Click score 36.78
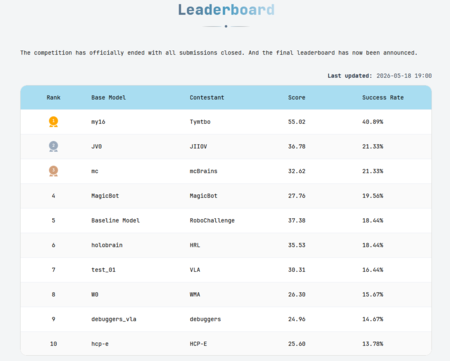The width and height of the screenshot is (450, 361). click(x=297, y=147)
